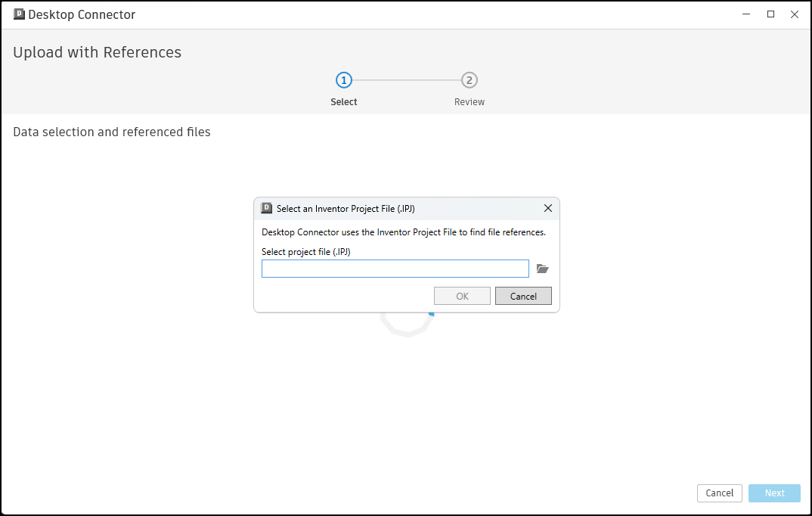Click Cancel at the bottom of the wizard
Screen dimensions: 812x516
pyautogui.click(x=719, y=493)
